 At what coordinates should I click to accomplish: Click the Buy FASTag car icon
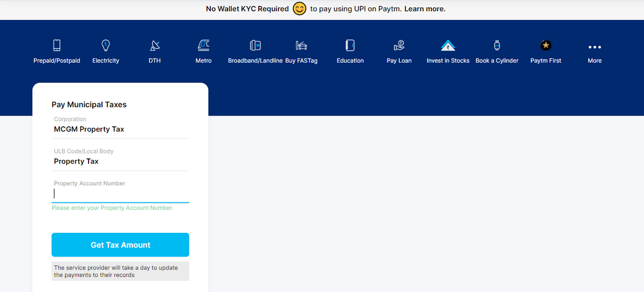(x=301, y=45)
